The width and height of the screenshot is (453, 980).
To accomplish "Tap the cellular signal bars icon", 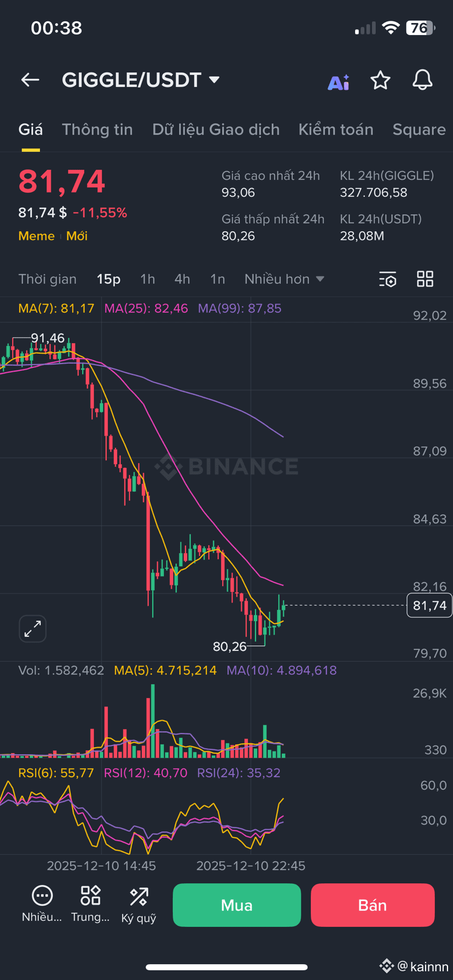I will click(x=365, y=28).
